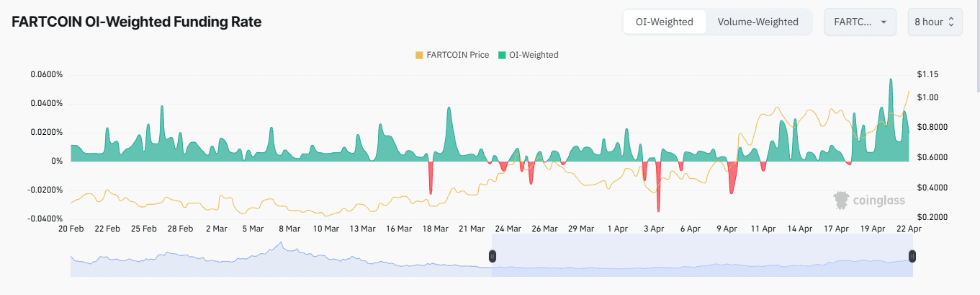This screenshot has height=295, width=980.
Task: Click the 20 Feb date label on x-axis
Action: pos(71,229)
